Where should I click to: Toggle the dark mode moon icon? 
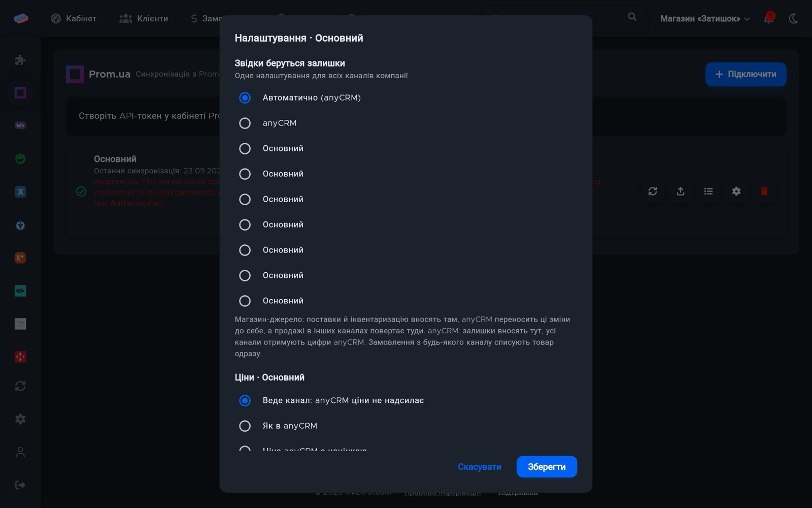pyautogui.click(x=794, y=19)
